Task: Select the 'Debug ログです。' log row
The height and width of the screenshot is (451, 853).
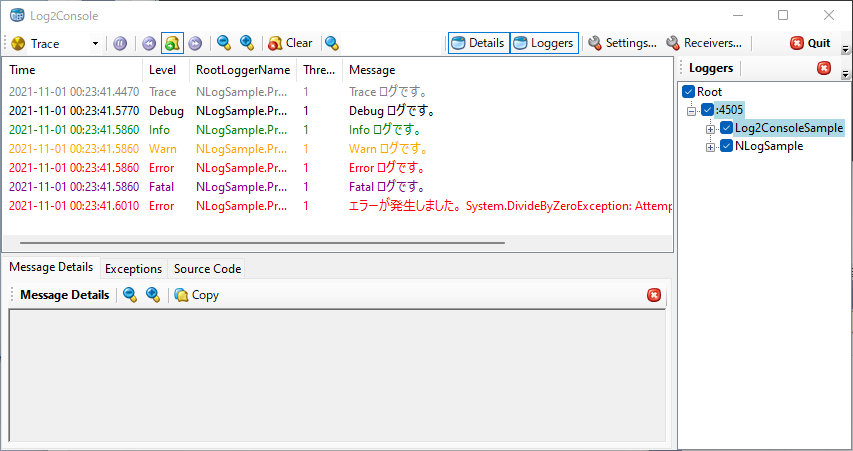Action: 337,110
